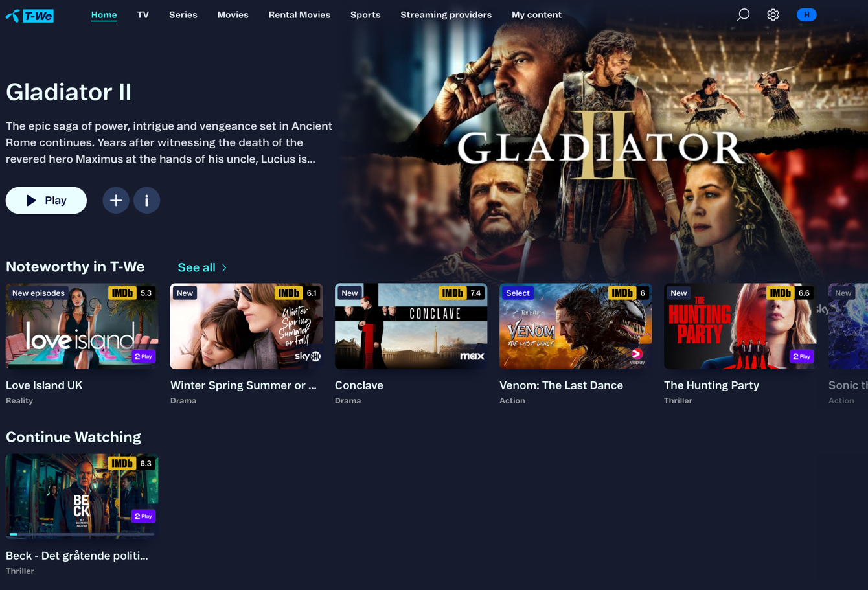The width and height of the screenshot is (868, 590).
Task: Seek on the Beck progress bar
Action: click(82, 534)
